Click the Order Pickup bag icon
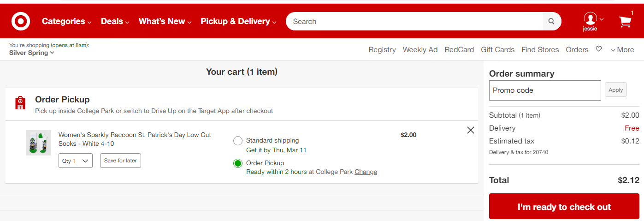644x221 pixels. click(20, 103)
